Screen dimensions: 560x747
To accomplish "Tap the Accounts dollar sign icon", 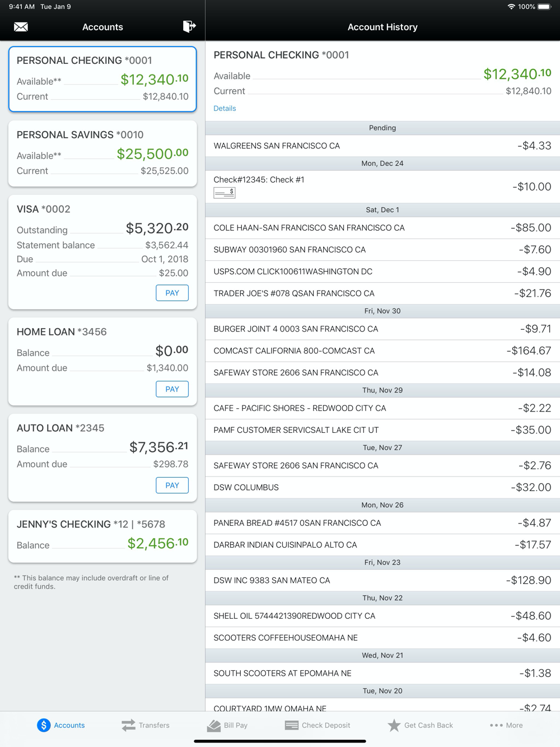I will pos(44,725).
